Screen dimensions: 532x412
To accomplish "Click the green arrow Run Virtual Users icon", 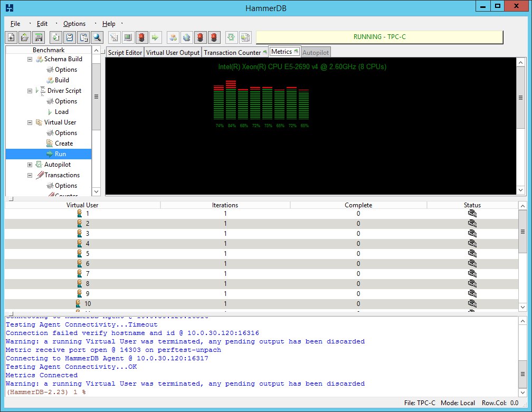I will [x=155, y=37].
